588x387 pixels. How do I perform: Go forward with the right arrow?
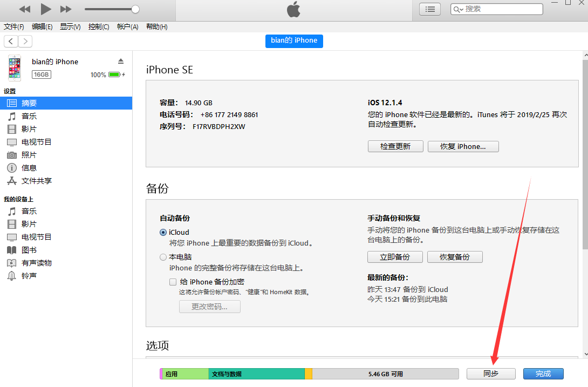click(x=25, y=41)
